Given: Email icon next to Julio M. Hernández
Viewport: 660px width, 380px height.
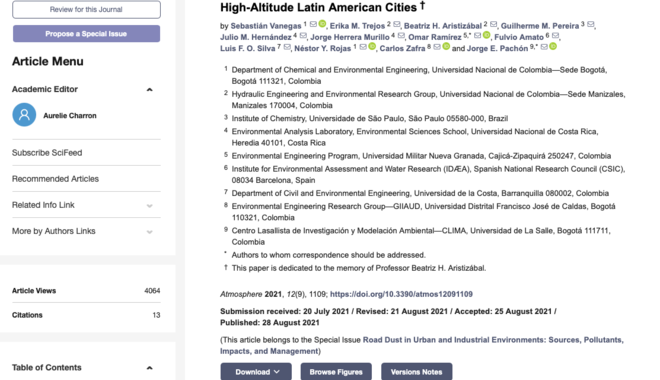Looking at the screenshot, I should (x=303, y=36).
